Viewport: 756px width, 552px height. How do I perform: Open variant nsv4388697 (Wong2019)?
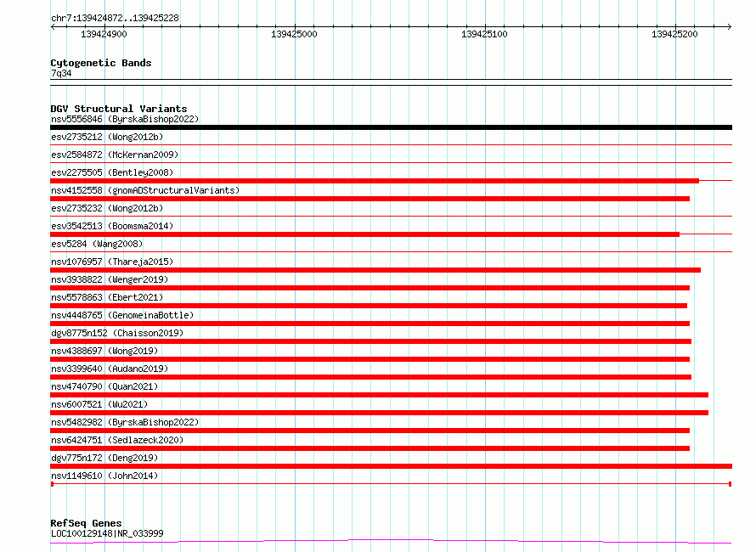click(104, 351)
